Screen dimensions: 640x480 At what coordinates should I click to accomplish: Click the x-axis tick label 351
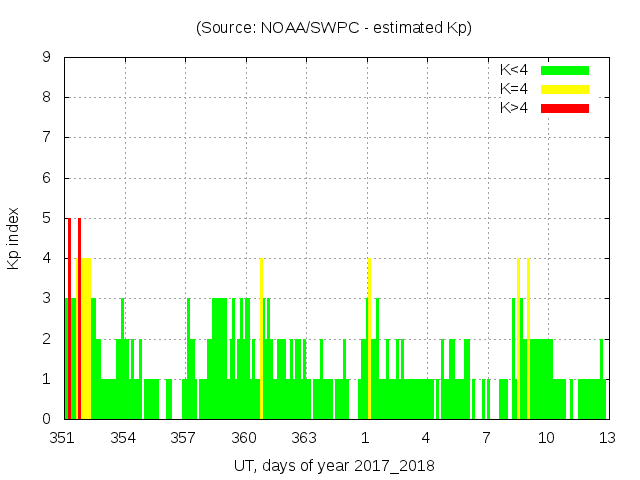(63, 438)
